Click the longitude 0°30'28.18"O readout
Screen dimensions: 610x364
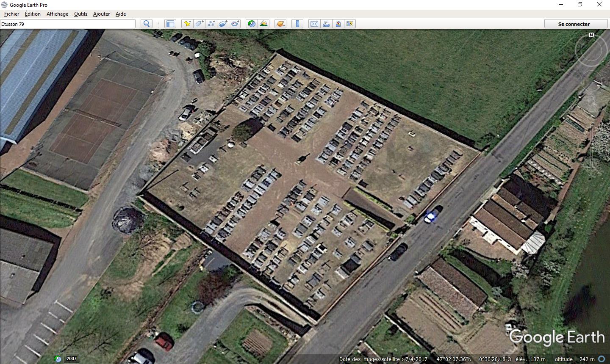coord(495,359)
